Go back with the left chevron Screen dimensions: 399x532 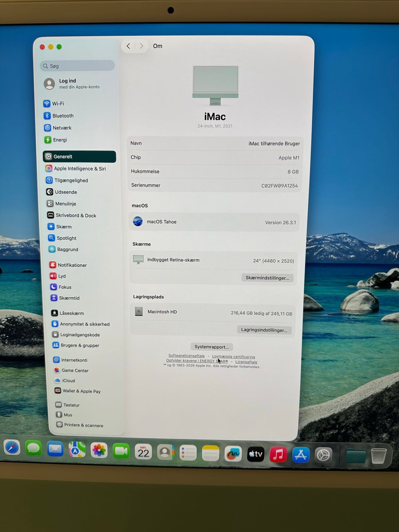tap(128, 46)
